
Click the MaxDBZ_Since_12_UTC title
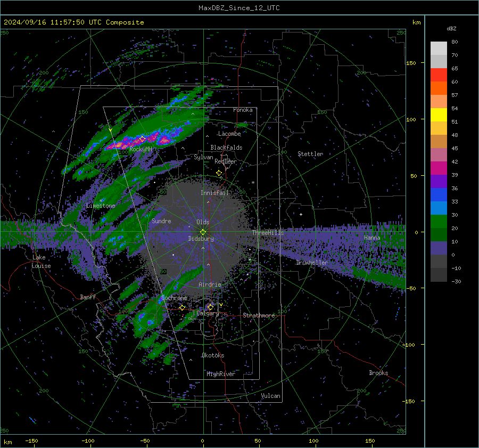click(239, 8)
